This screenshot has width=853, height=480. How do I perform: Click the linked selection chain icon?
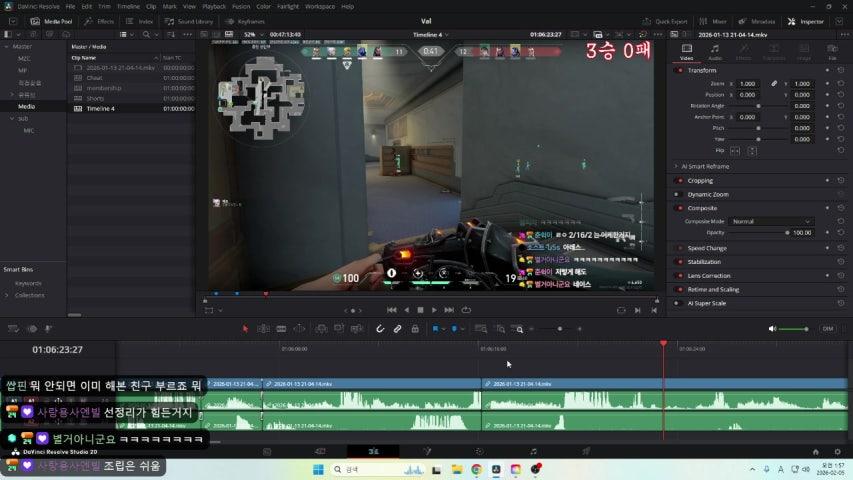(x=397, y=328)
